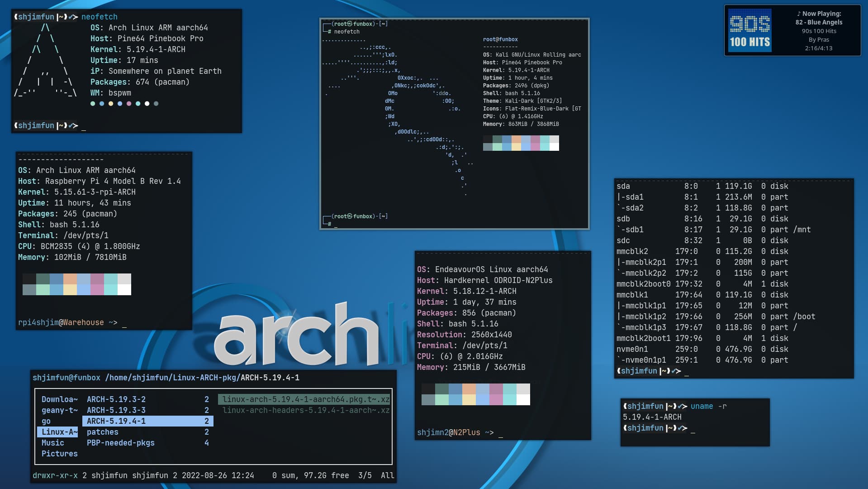
Task: Click 'iP: Somewhere on planet Earth' line
Action: 156,71
